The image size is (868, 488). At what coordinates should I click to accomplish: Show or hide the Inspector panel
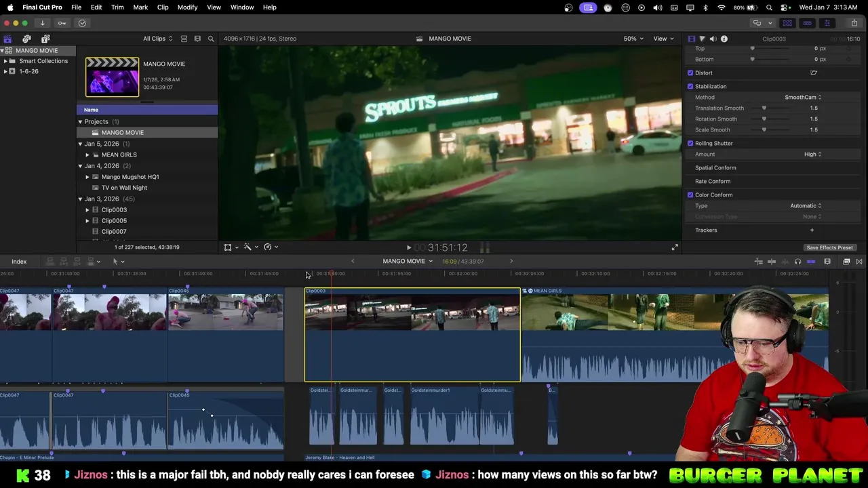pos(827,23)
